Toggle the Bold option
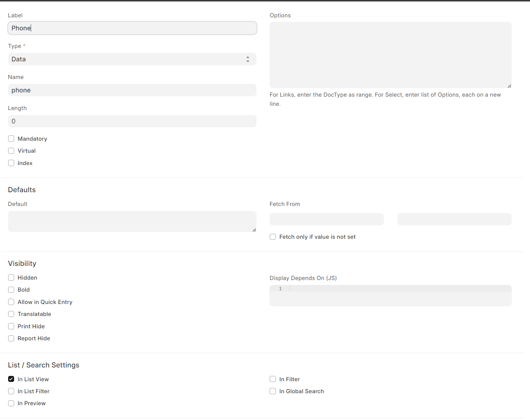530x420 pixels. (x=11, y=290)
